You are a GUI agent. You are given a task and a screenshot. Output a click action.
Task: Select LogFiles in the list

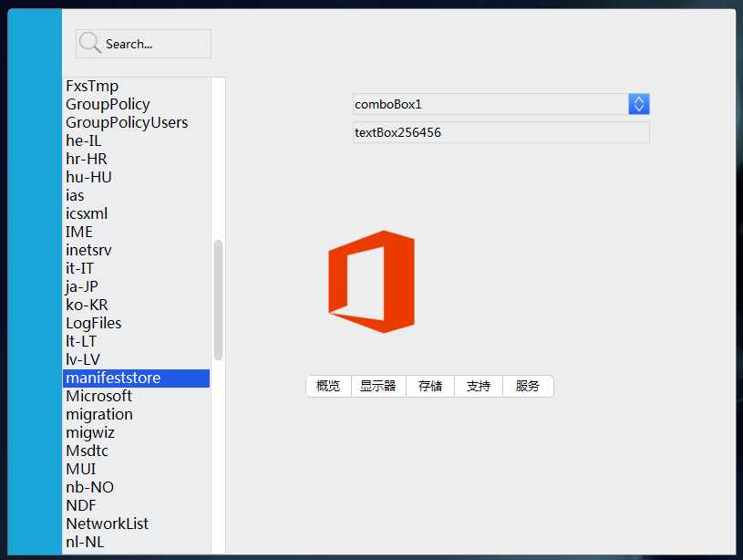(x=136, y=324)
